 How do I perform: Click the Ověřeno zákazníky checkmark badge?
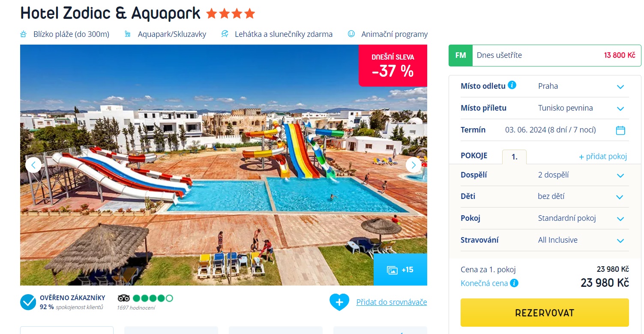pos(28,302)
